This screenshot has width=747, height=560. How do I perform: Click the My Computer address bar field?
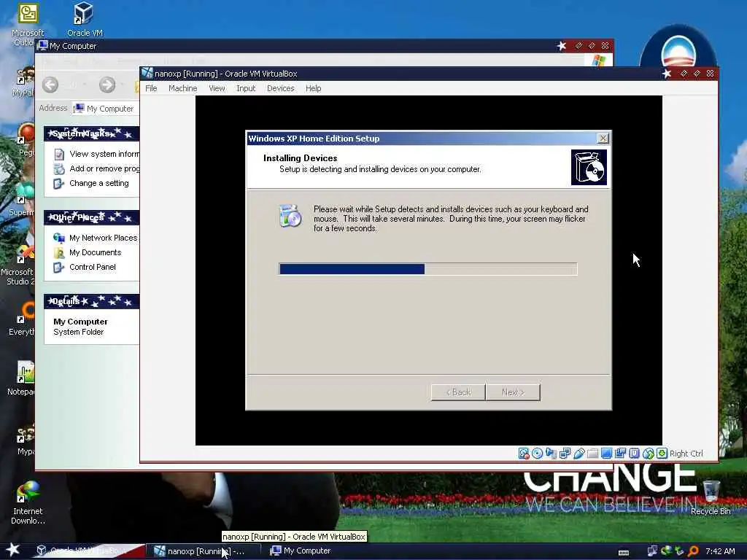pos(106,109)
